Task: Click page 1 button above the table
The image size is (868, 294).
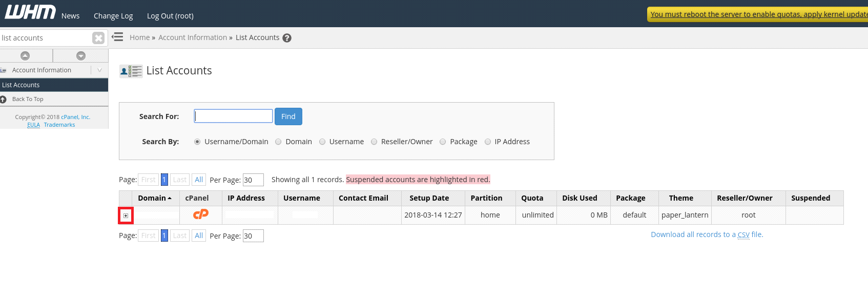Action: [164, 180]
